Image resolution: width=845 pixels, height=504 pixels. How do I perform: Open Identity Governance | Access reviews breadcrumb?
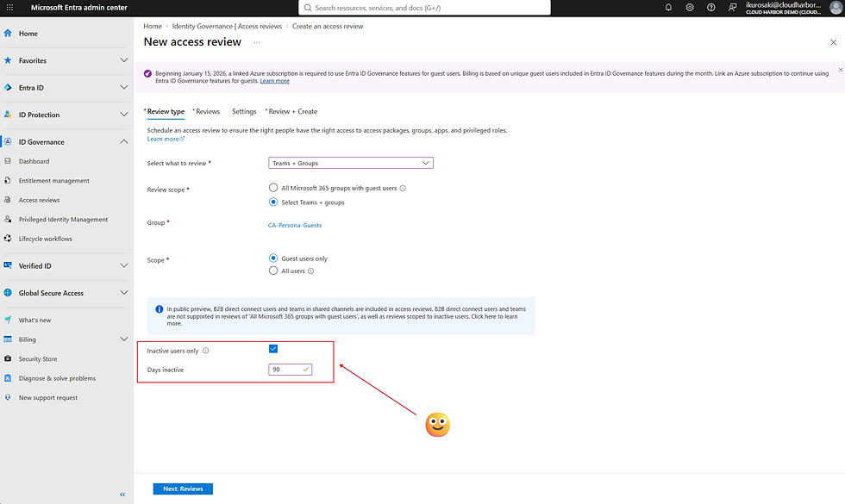click(x=227, y=26)
